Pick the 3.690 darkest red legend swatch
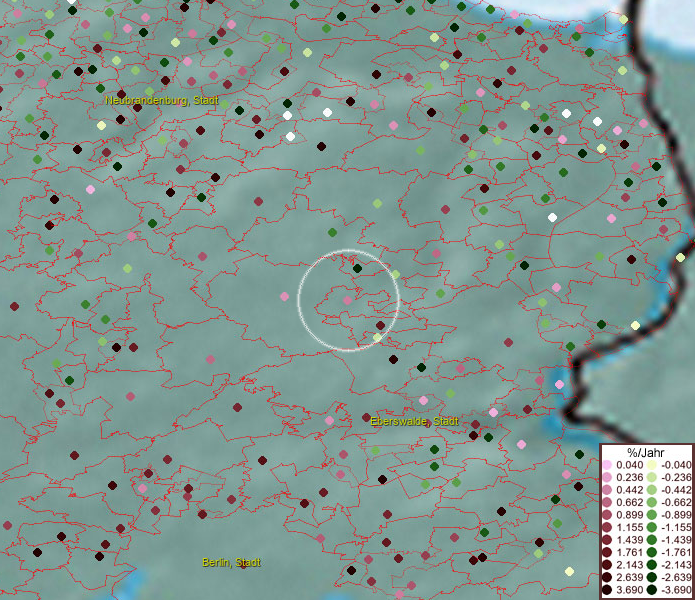The height and width of the screenshot is (600, 695). pyautogui.click(x=607, y=590)
